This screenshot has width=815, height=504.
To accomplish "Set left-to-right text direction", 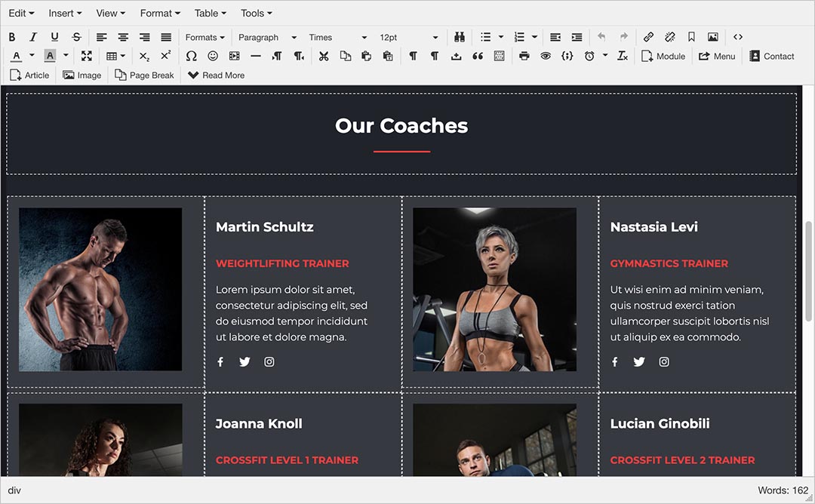I will pyautogui.click(x=277, y=56).
